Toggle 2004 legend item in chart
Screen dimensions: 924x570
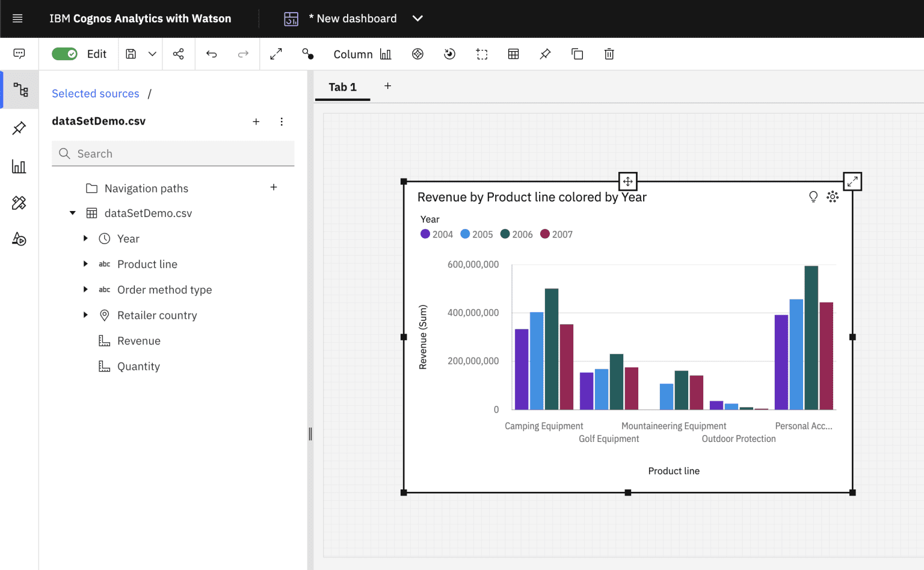coord(437,234)
